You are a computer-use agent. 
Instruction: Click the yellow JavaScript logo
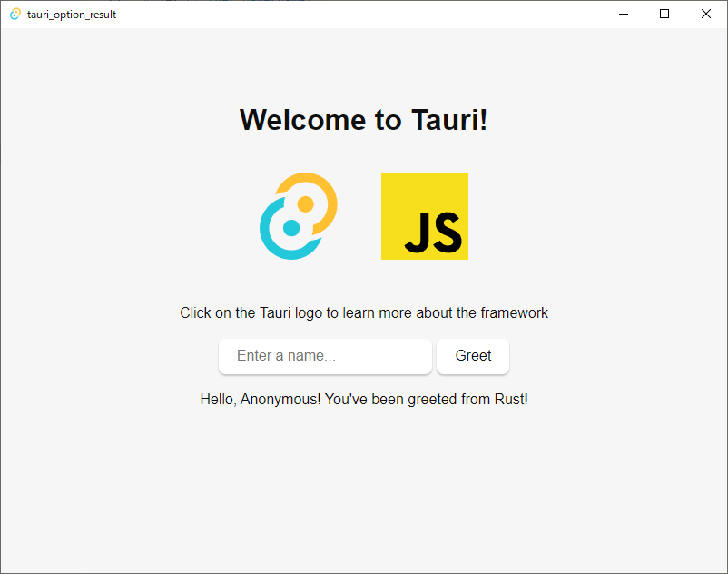(x=424, y=216)
